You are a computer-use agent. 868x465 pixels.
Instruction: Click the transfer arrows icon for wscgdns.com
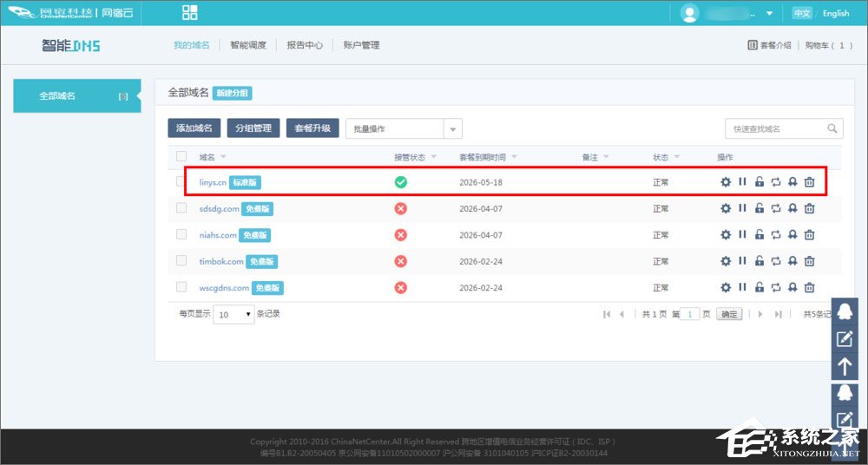click(776, 287)
